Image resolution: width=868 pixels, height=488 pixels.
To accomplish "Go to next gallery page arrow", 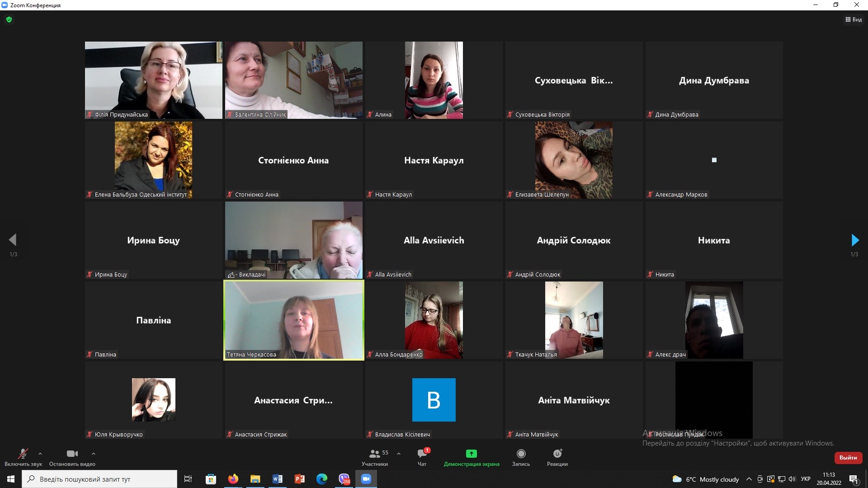I will (x=854, y=240).
